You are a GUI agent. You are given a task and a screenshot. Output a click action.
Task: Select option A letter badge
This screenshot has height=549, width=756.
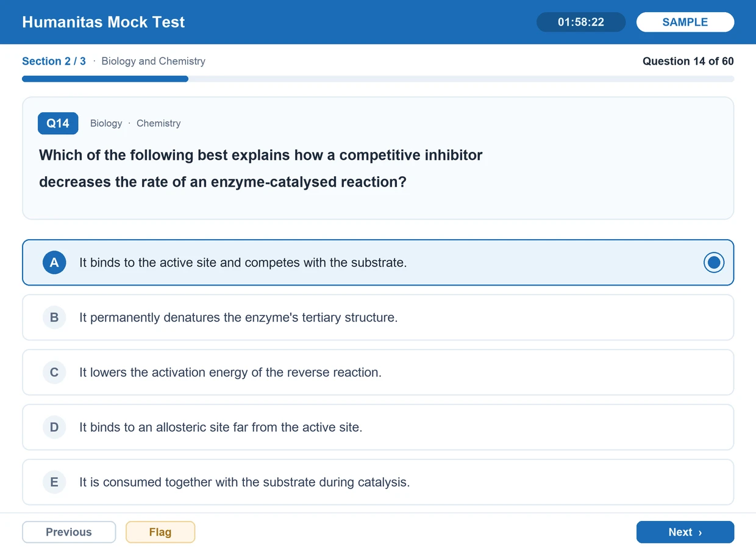[x=54, y=262]
